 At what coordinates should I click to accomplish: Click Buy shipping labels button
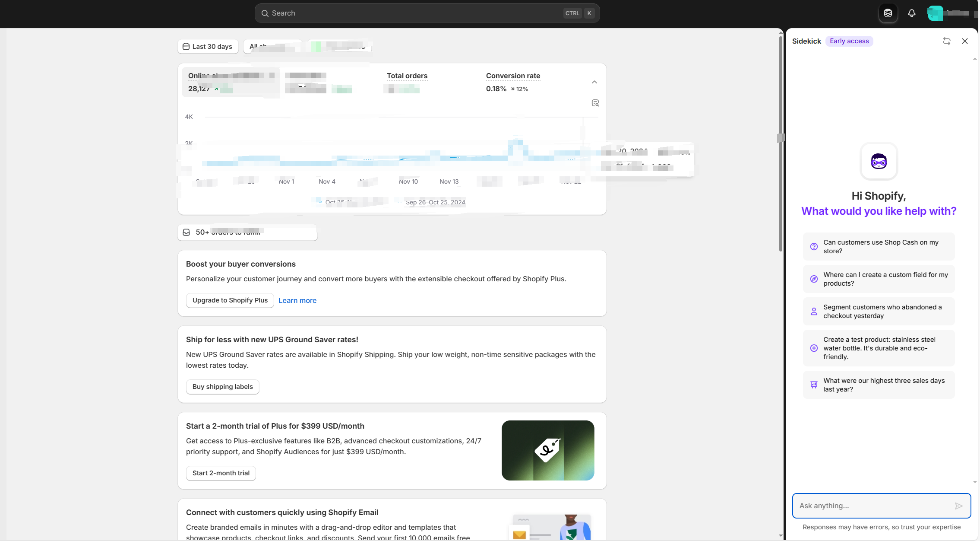[x=222, y=387]
